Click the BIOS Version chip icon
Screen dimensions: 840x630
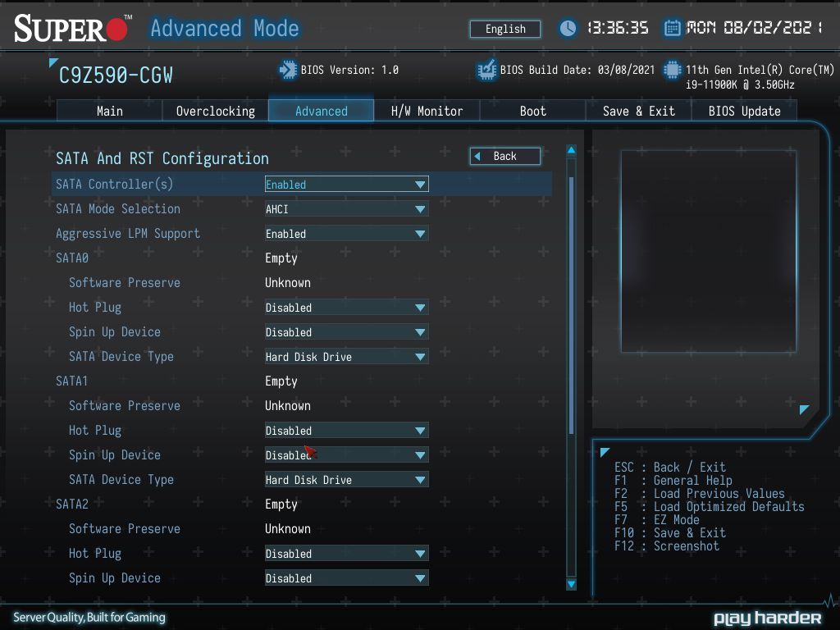tap(288, 71)
